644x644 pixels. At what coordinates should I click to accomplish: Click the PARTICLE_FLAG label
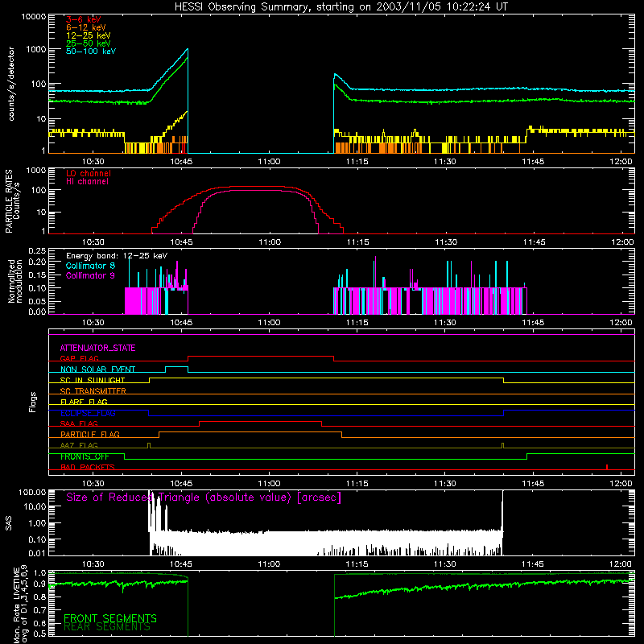click(90, 434)
